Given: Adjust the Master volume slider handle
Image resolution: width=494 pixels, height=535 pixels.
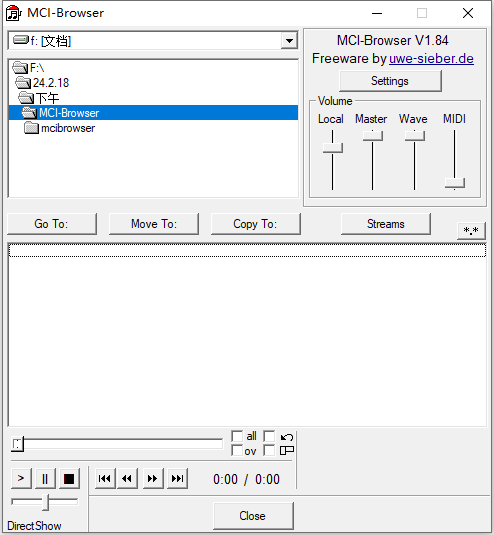Looking at the screenshot, I should pos(373,136).
